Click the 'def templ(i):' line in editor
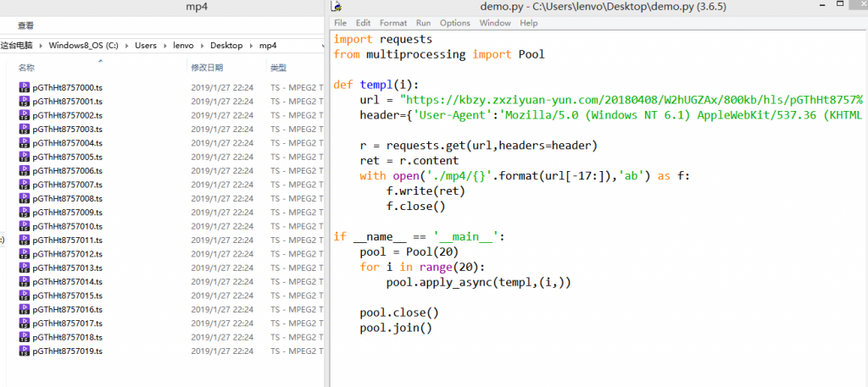 [x=376, y=85]
